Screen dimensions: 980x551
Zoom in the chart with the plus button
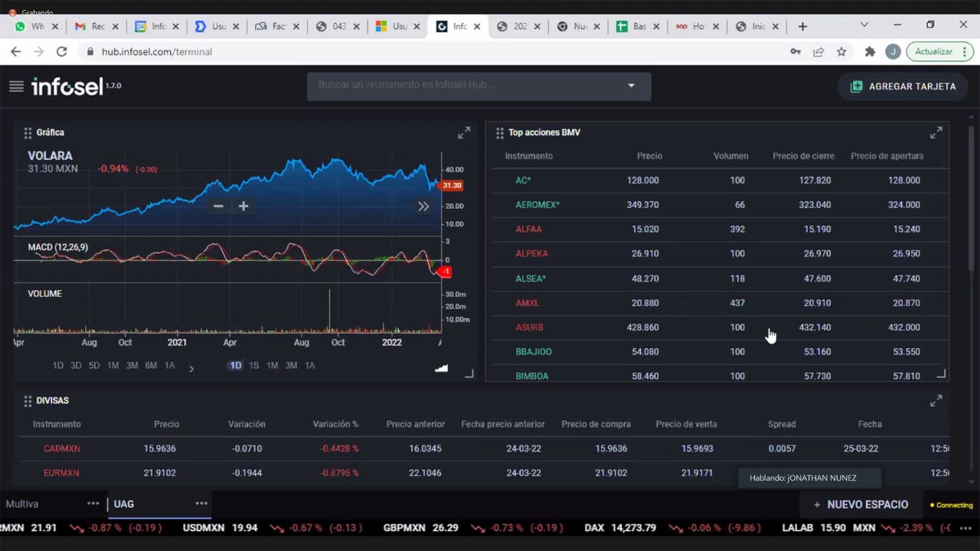(244, 206)
